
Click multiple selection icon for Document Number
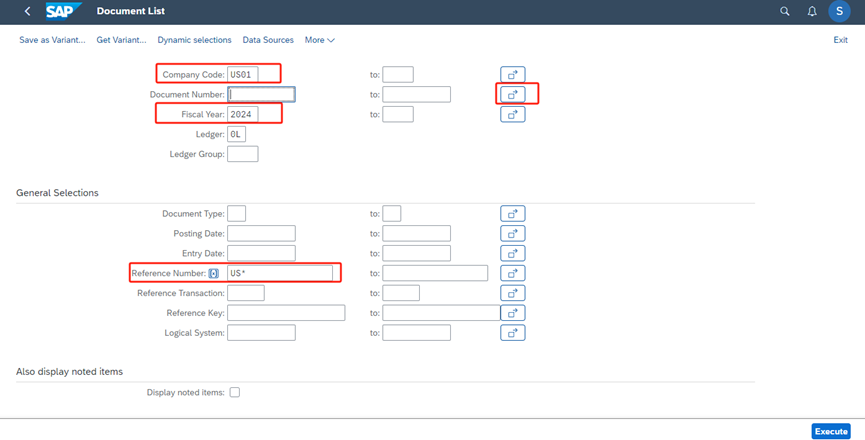(512, 94)
